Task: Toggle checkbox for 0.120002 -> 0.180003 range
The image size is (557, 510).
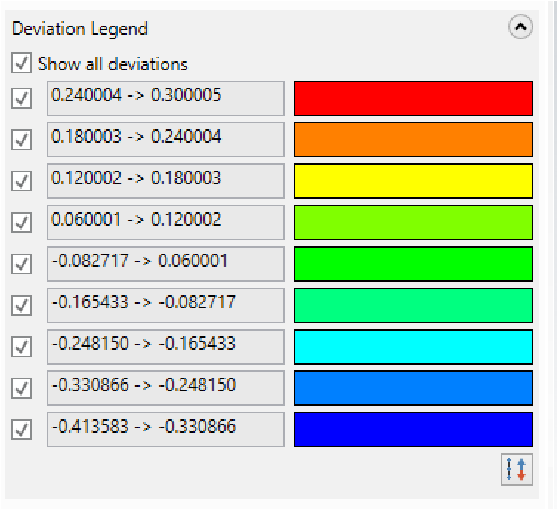Action: click(x=21, y=181)
